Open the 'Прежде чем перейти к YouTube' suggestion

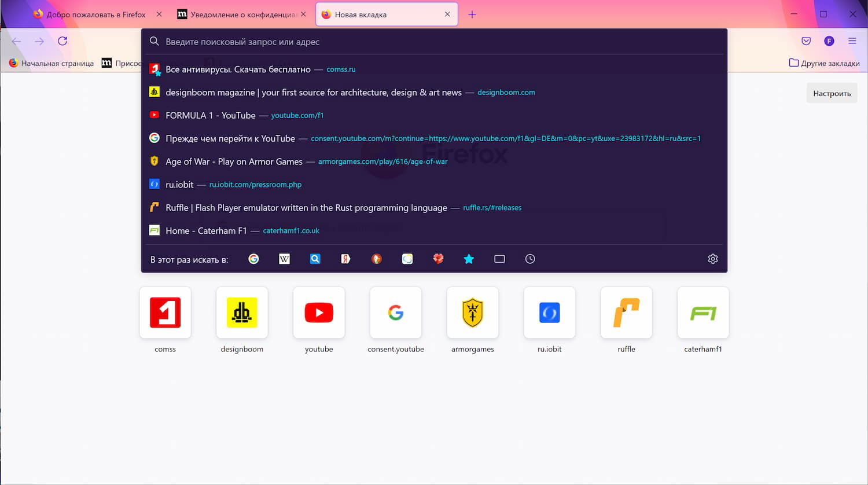(434, 138)
